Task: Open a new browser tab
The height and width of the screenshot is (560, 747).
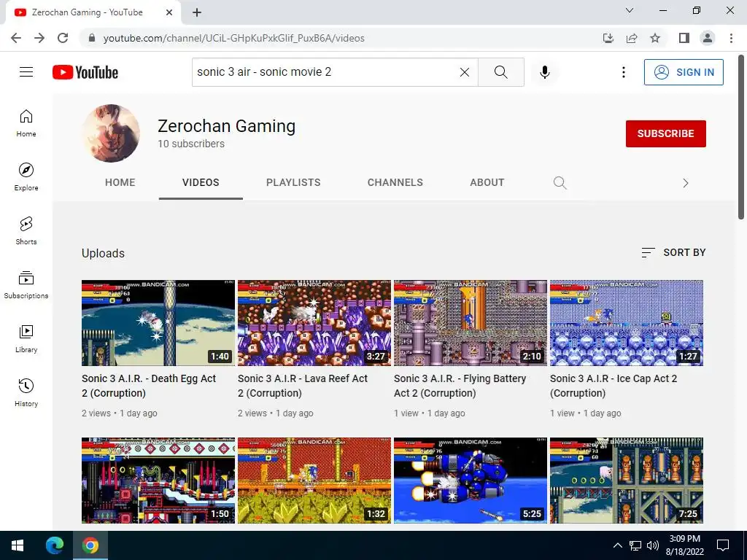Action: tap(197, 12)
